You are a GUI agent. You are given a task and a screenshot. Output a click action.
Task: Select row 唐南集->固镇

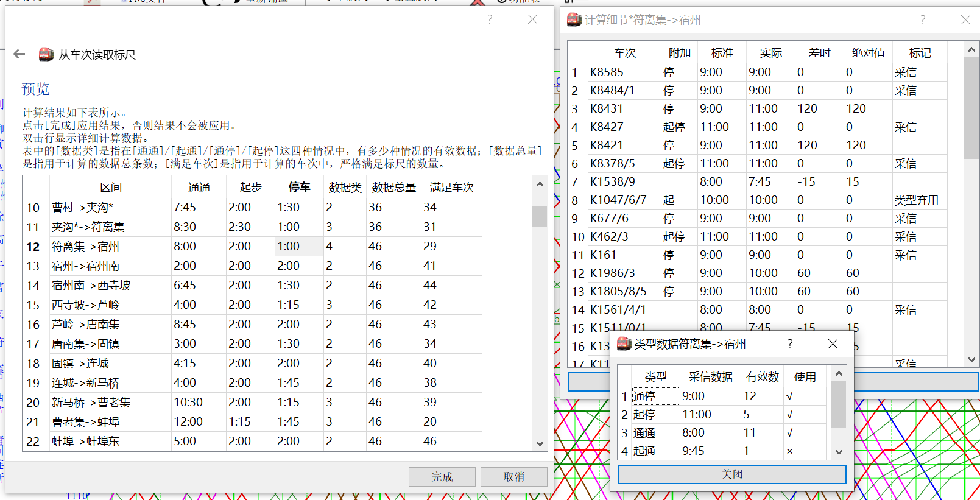coord(253,343)
